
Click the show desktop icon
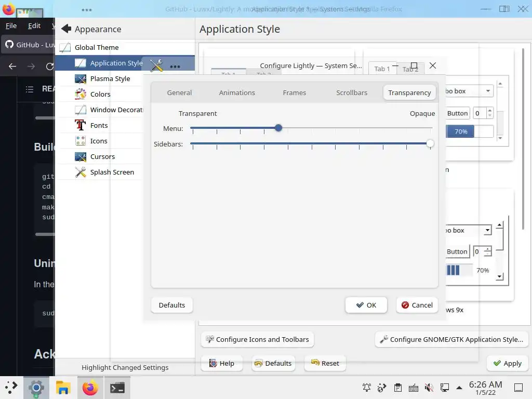(518, 388)
